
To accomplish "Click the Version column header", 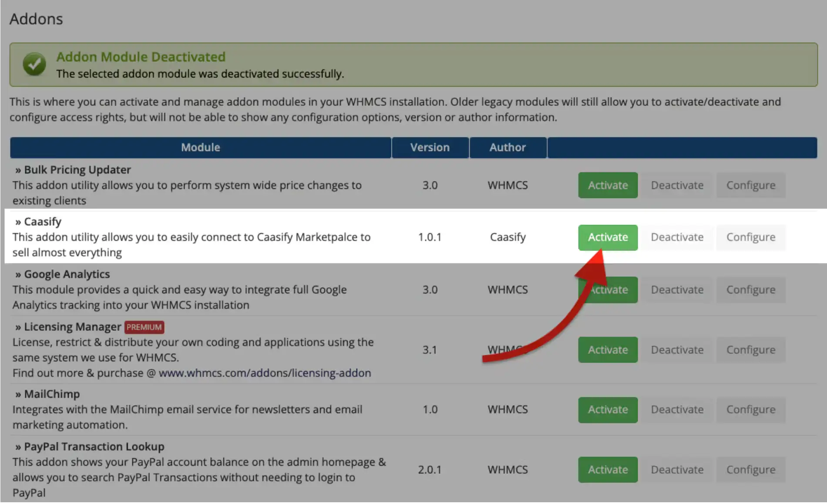I will tap(430, 148).
